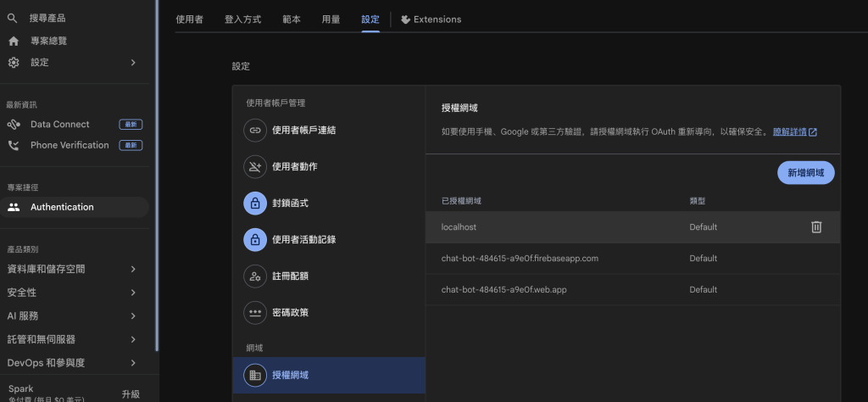Click Default type in web.app row
The image size is (868, 402).
coord(703,289)
